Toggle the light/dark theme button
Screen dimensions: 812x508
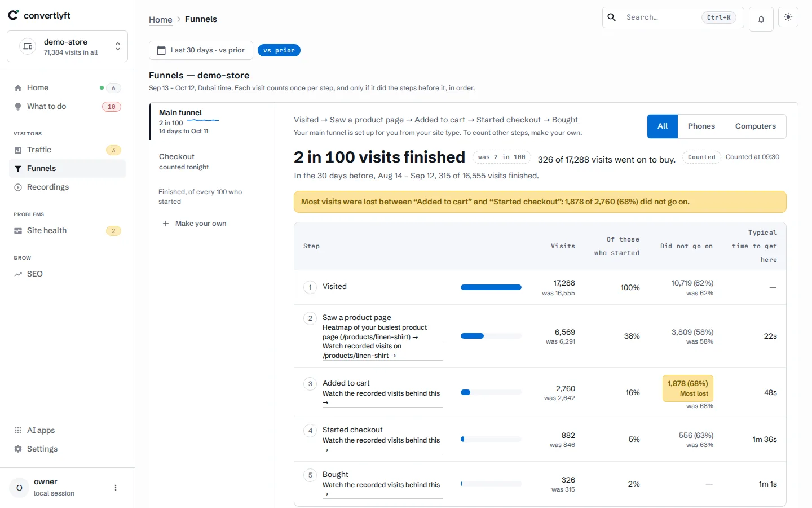click(x=788, y=17)
